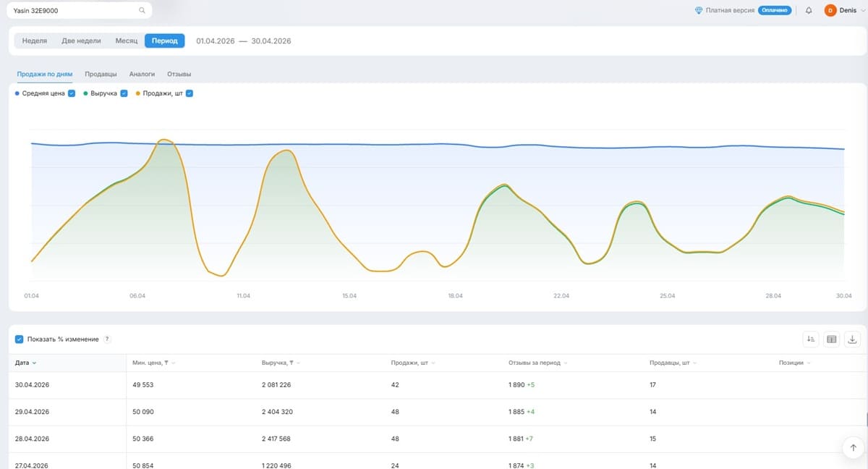Select the Две недели time range

pyautogui.click(x=81, y=41)
